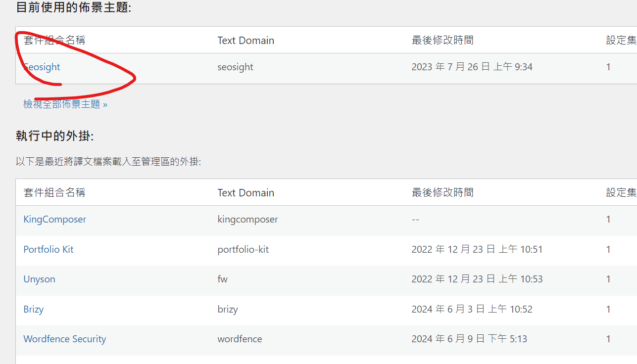This screenshot has height=364, width=637.
Task: Click 設定集 header in themes table
Action: [x=621, y=40]
